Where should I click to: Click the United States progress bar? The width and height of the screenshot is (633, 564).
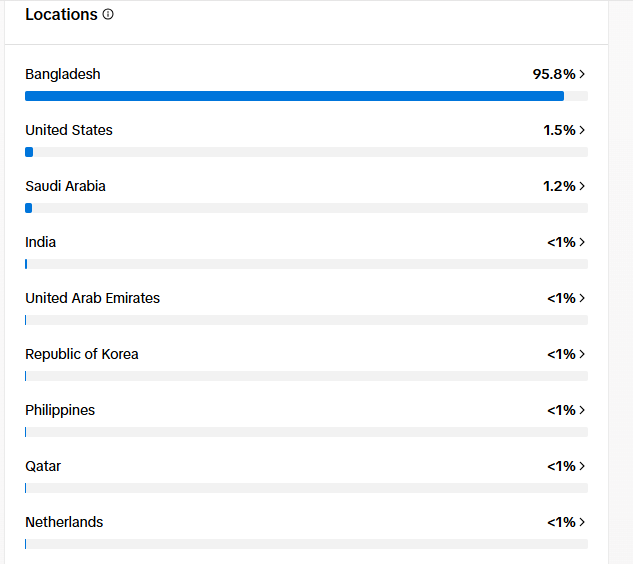306,152
